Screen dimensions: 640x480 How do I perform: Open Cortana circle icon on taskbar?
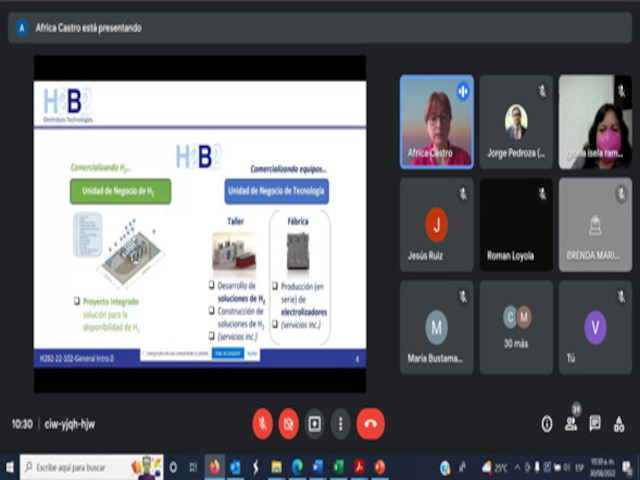point(173,467)
